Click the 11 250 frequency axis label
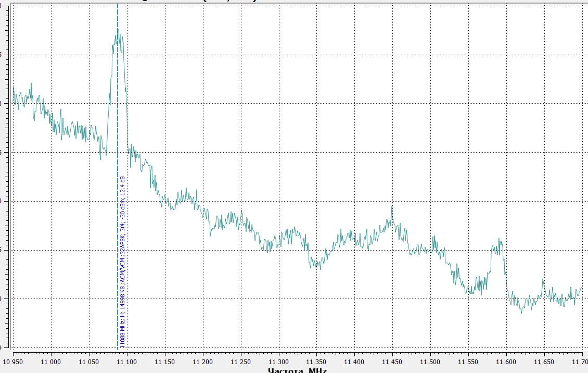 241,361
